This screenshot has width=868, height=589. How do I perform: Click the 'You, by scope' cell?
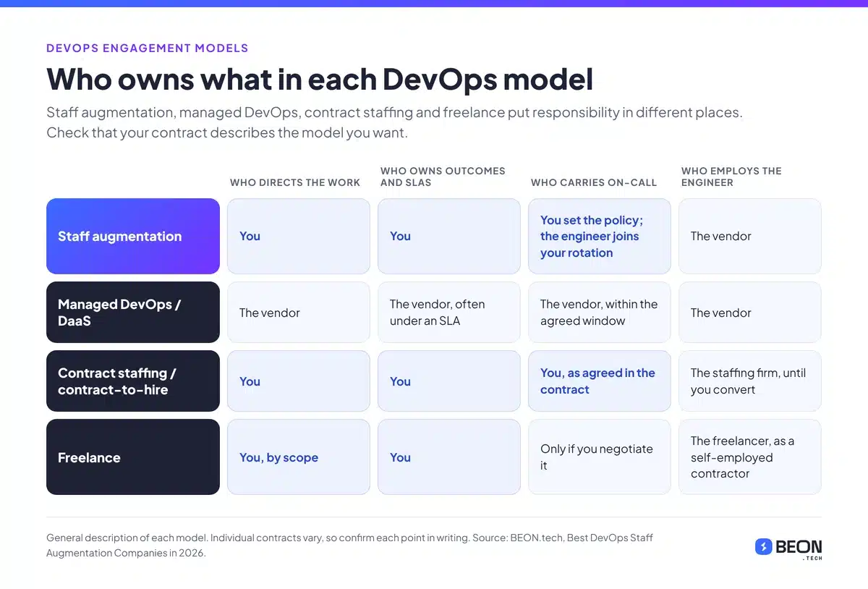pos(299,457)
